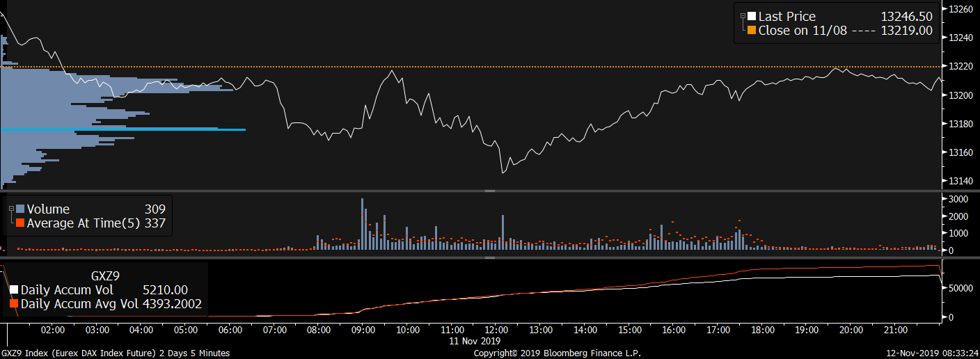This screenshot has width=980, height=359.
Task: Select the Daily Accum Vol legend label
Action: point(67,290)
